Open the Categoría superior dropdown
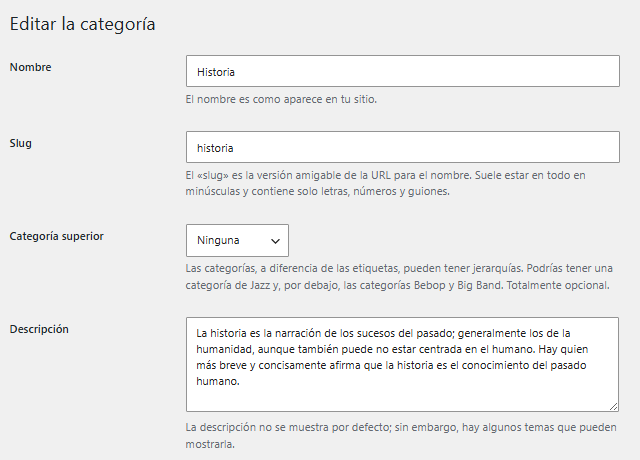The width and height of the screenshot is (640, 460). pos(237,240)
